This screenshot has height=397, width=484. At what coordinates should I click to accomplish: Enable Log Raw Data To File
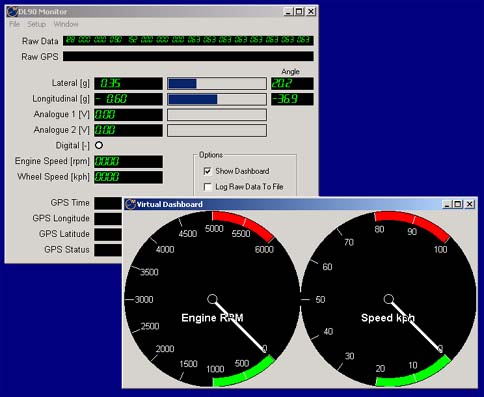(x=207, y=187)
